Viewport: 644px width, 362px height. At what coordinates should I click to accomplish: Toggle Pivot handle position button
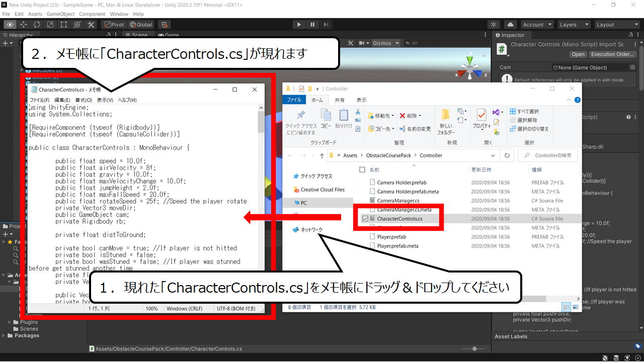tap(114, 24)
